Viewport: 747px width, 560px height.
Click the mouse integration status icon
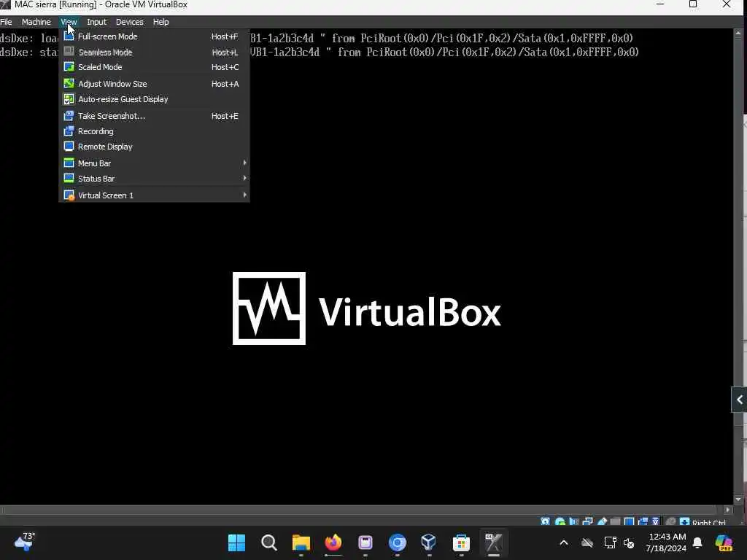[671, 522]
